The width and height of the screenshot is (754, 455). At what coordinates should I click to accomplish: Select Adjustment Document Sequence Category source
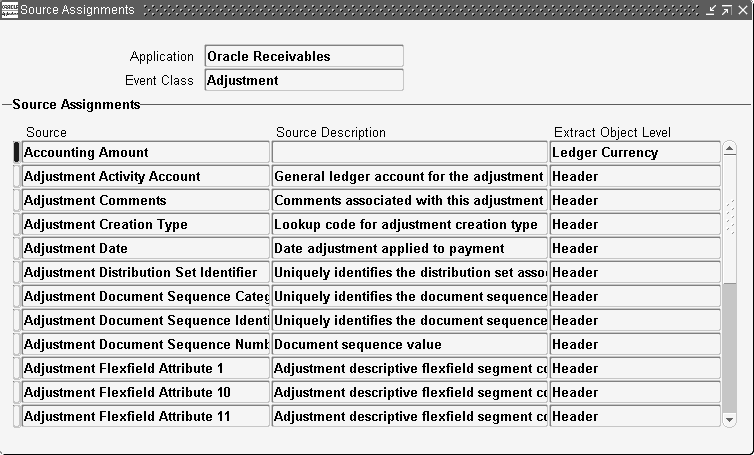146,296
